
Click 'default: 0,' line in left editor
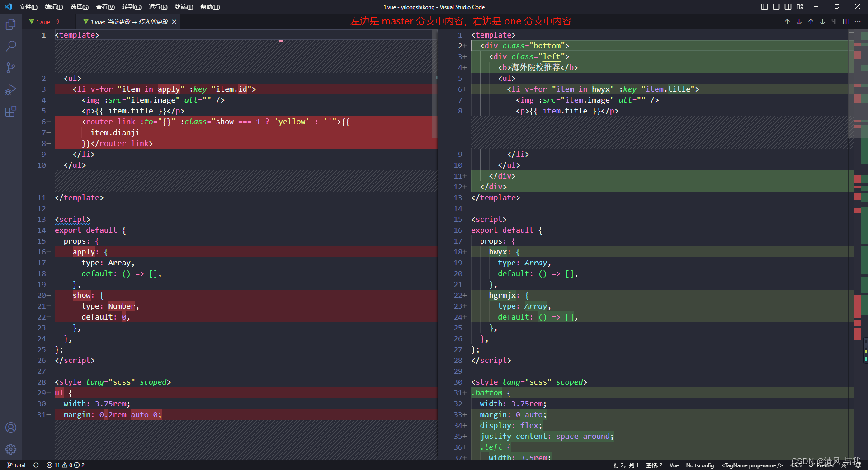tap(246, 317)
